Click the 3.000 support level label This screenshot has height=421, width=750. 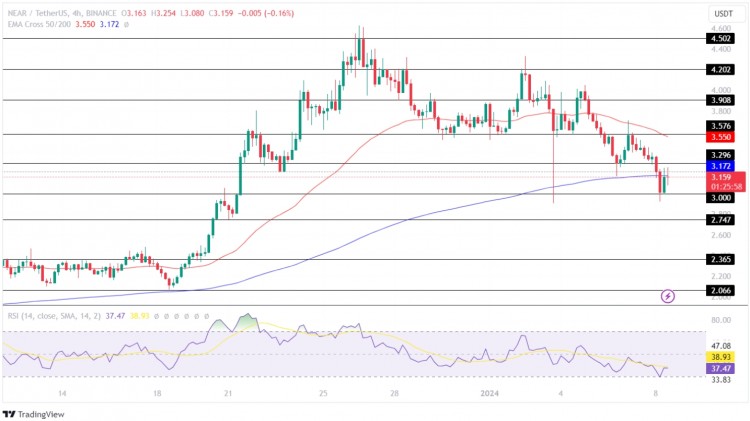coord(721,198)
